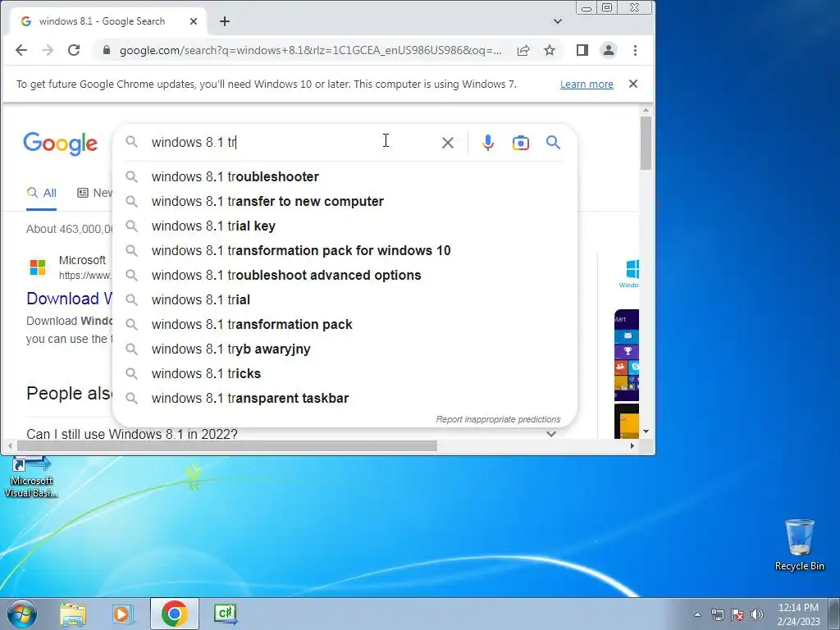The height and width of the screenshot is (630, 840).
Task: Open Microsoft Visual Basic desktop shortcut
Action: [30, 477]
